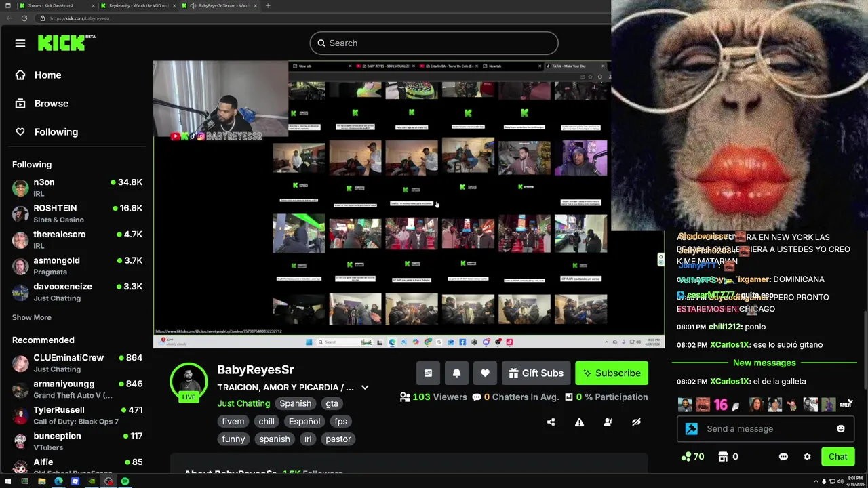The width and height of the screenshot is (868, 488).
Task: Click the pink 16 emote
Action: pos(720,405)
